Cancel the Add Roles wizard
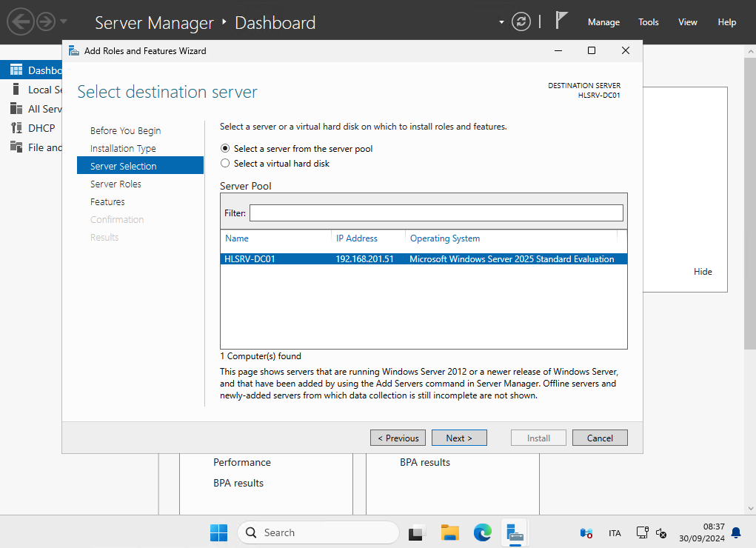 [x=600, y=438]
